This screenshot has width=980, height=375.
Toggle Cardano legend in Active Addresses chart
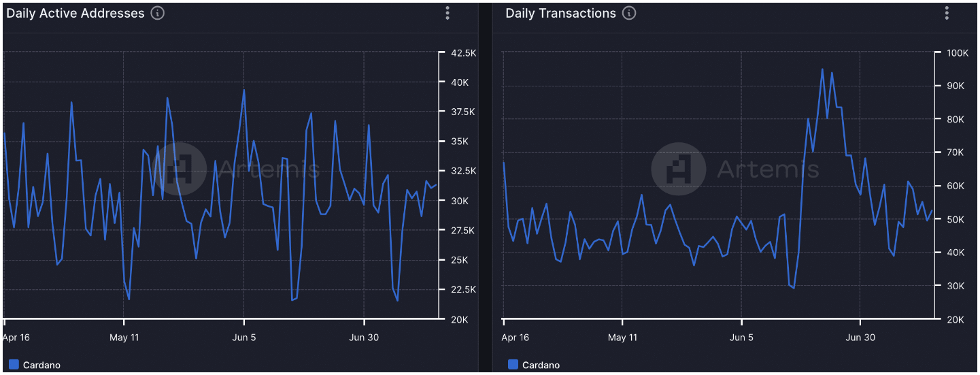[35, 365]
